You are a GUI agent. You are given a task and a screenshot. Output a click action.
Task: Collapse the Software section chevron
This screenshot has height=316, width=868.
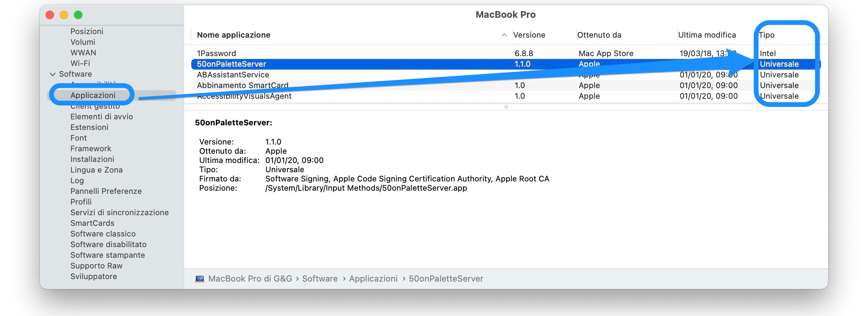coord(53,74)
